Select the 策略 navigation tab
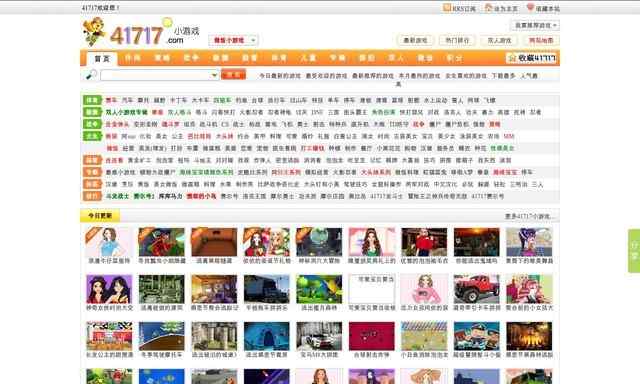 pos(162,58)
